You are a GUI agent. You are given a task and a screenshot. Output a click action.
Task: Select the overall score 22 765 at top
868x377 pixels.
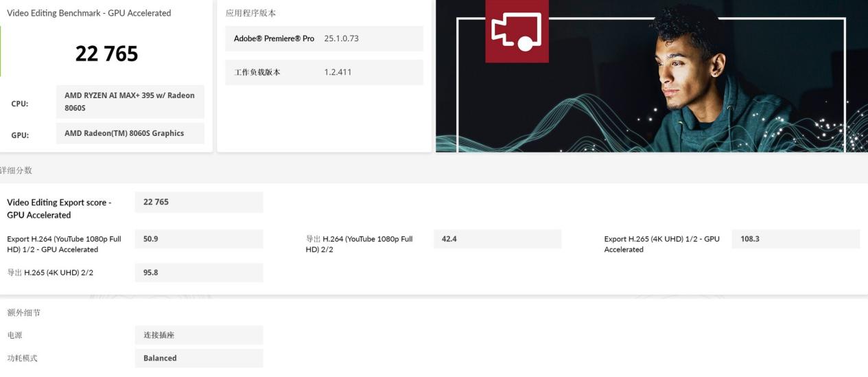tap(106, 54)
